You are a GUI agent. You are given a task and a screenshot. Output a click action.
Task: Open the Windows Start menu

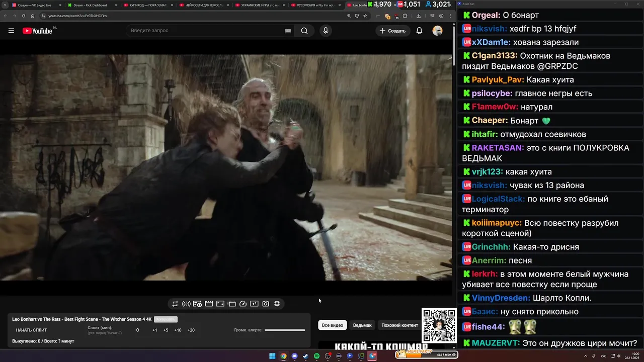pyautogui.click(x=272, y=356)
